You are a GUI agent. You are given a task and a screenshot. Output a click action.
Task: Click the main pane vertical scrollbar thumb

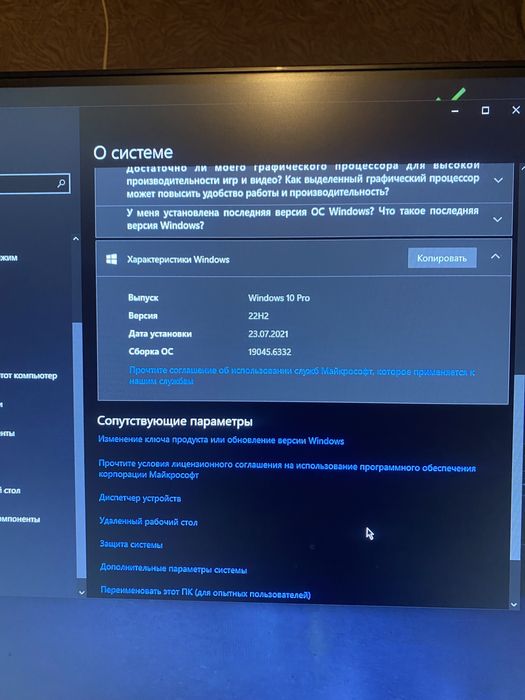[x=518, y=467]
